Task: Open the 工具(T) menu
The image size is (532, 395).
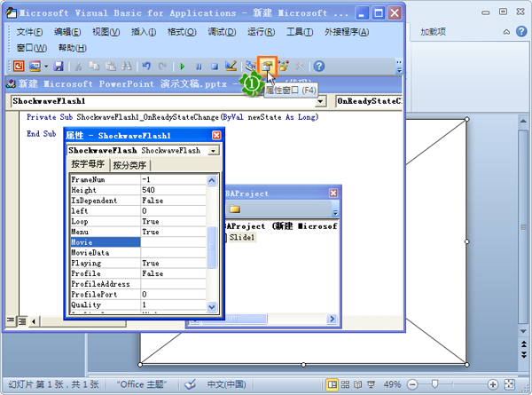Action: 300,32
